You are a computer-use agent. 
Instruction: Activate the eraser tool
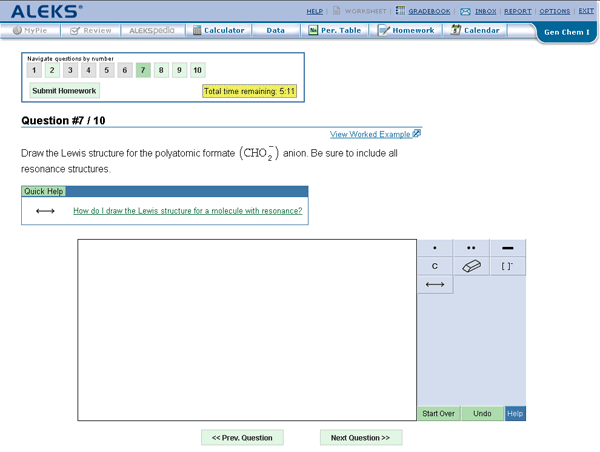pyautogui.click(x=471, y=266)
